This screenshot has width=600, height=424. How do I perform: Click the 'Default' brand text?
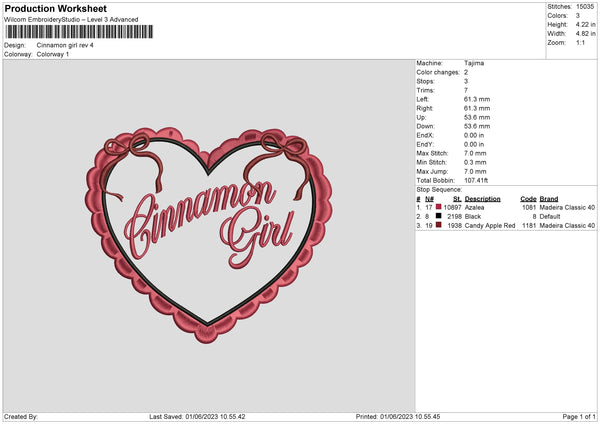coord(550,217)
